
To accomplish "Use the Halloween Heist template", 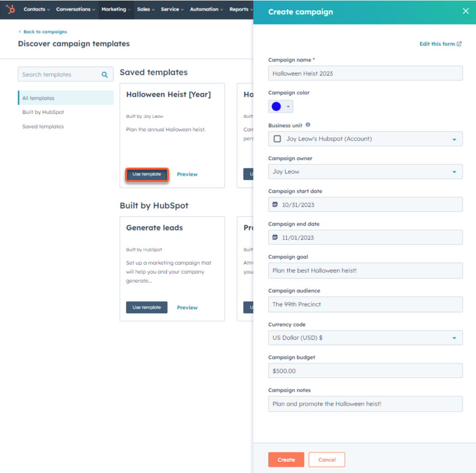I will (147, 174).
